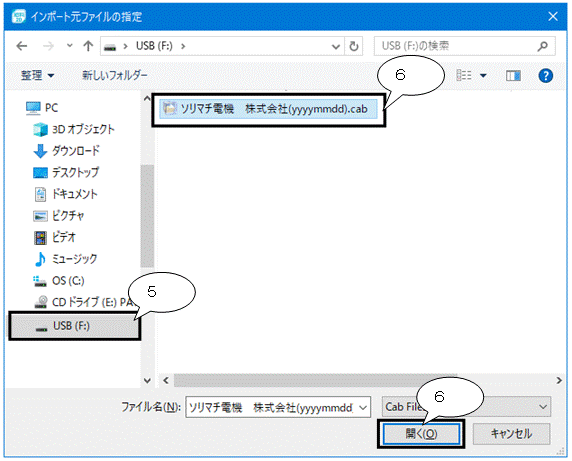Select USB (F:) breadcrumb in address bar
This screenshot has height=461, width=572.
coord(154,46)
